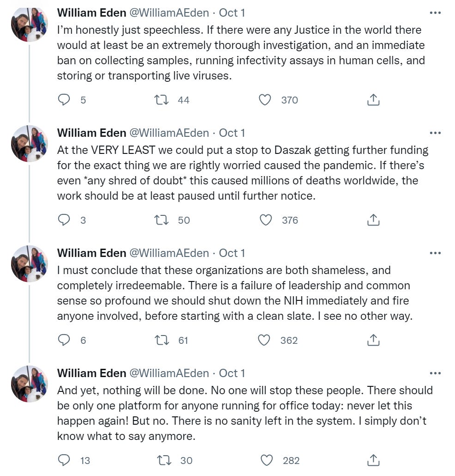This screenshot has height=476, width=455.
Task: Open more options on NIH tweet
Action: tap(435, 253)
